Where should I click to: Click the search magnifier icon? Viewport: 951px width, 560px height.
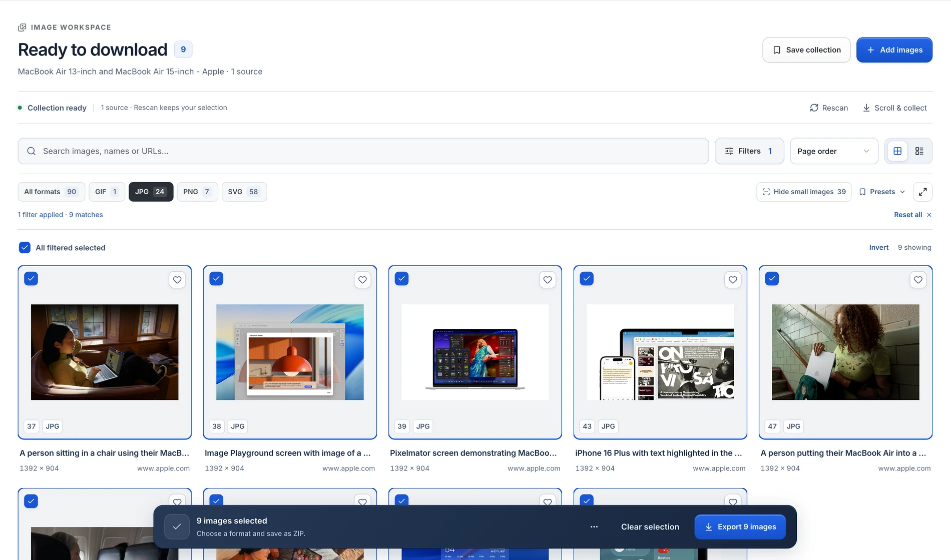click(x=31, y=151)
